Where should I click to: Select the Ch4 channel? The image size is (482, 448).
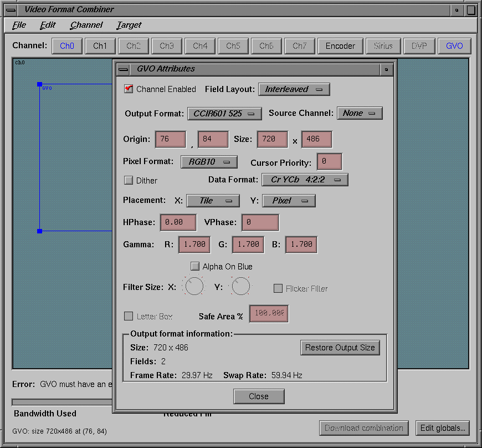pyautogui.click(x=200, y=46)
